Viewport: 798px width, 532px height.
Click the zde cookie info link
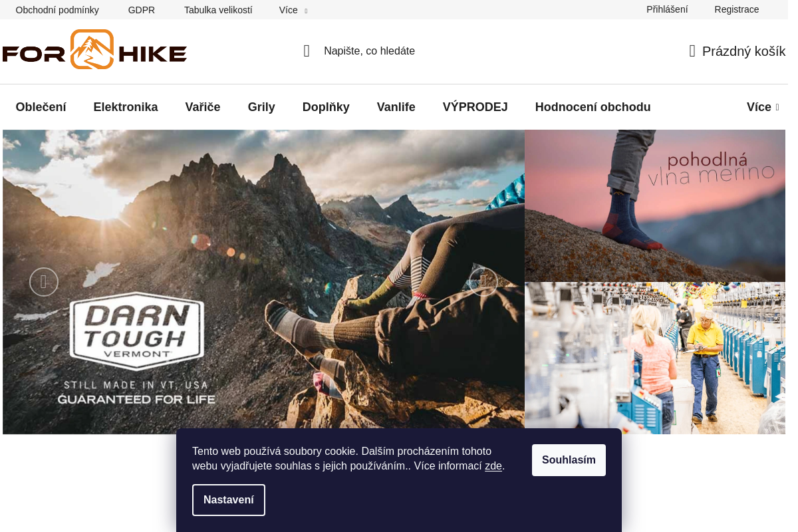tap(493, 466)
